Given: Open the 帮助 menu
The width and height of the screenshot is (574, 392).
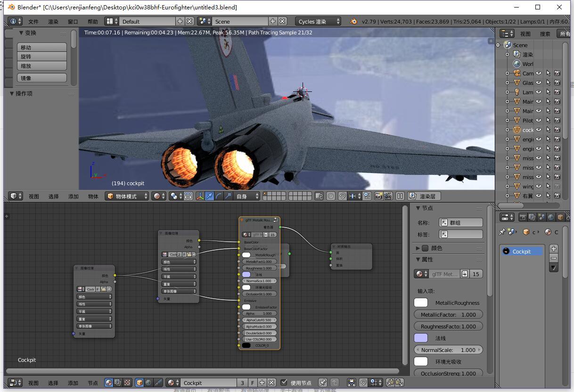Looking at the screenshot, I should pos(93,22).
